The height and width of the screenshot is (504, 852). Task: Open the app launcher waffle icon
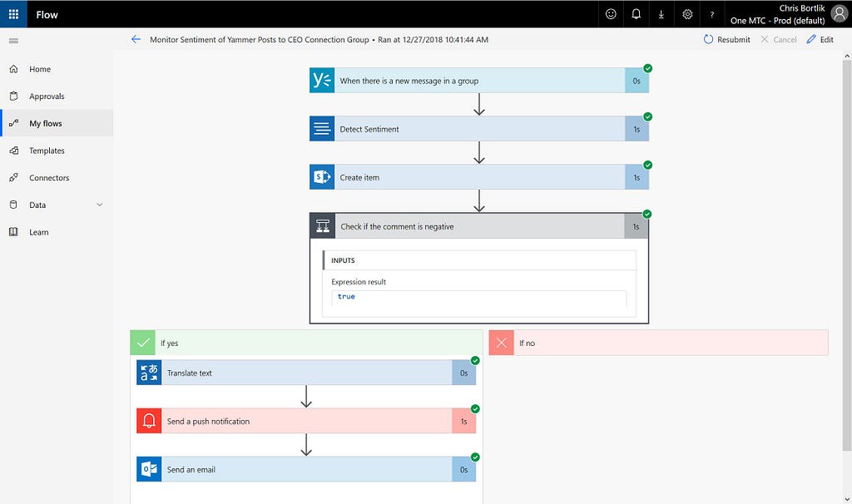tap(13, 14)
